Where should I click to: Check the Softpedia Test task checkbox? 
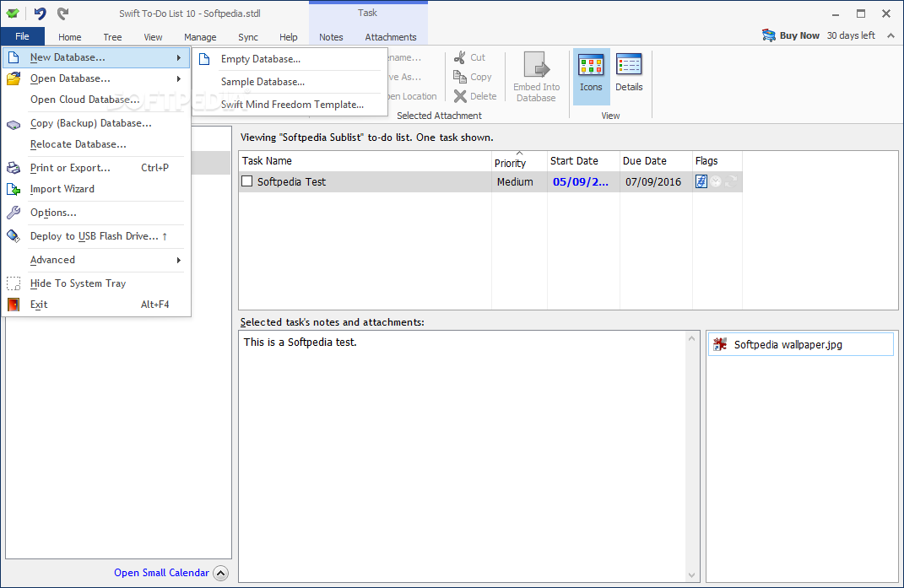coord(246,181)
